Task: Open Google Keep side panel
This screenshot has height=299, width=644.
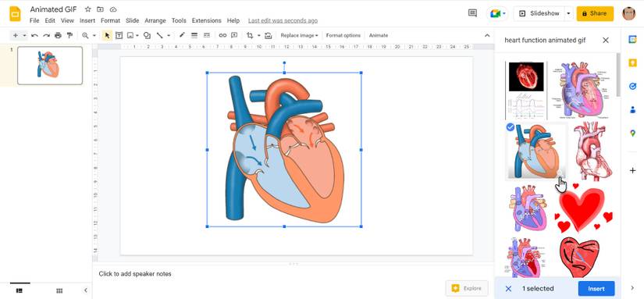Action: 632,62
